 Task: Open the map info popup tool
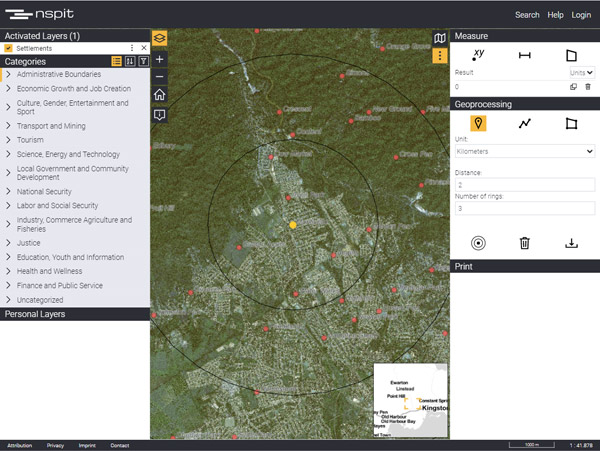tap(160, 114)
